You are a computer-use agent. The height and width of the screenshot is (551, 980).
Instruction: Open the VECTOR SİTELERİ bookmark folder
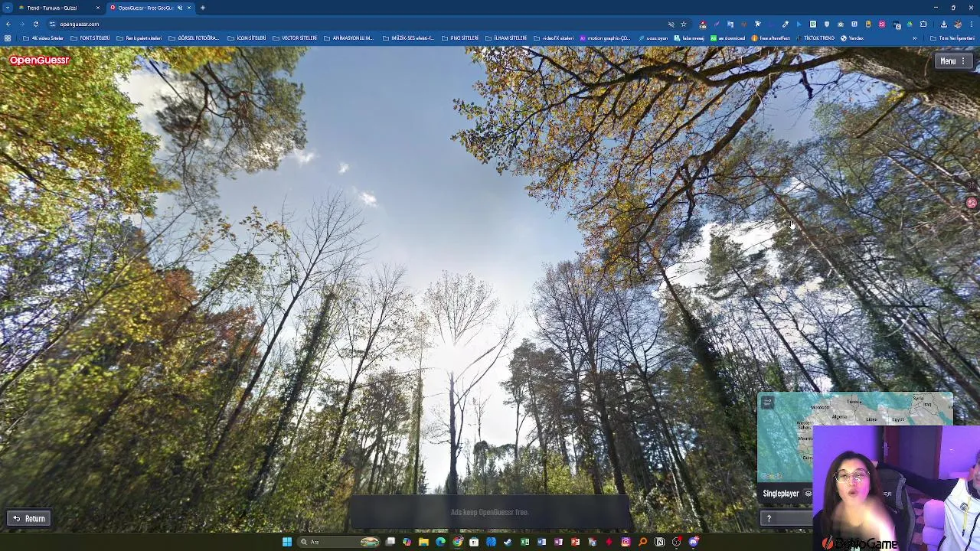pos(295,38)
